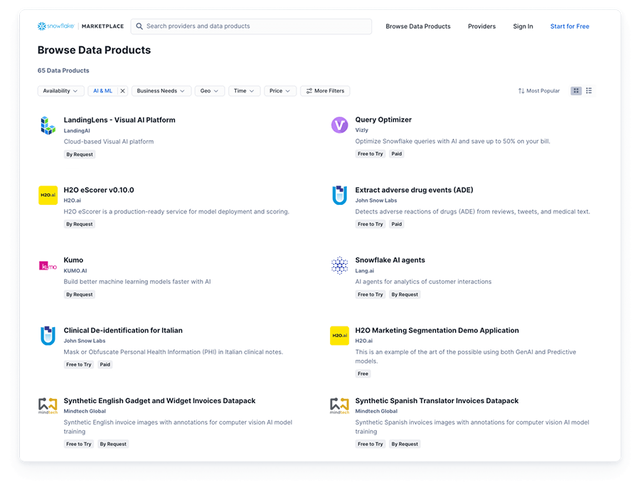Click the Kumo logo icon

[48, 266]
